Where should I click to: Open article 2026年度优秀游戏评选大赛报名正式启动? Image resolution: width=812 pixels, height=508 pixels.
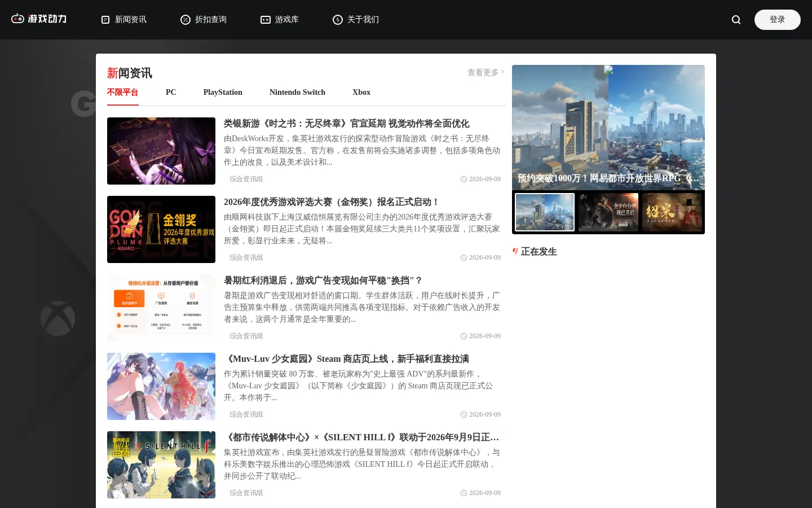(332, 202)
